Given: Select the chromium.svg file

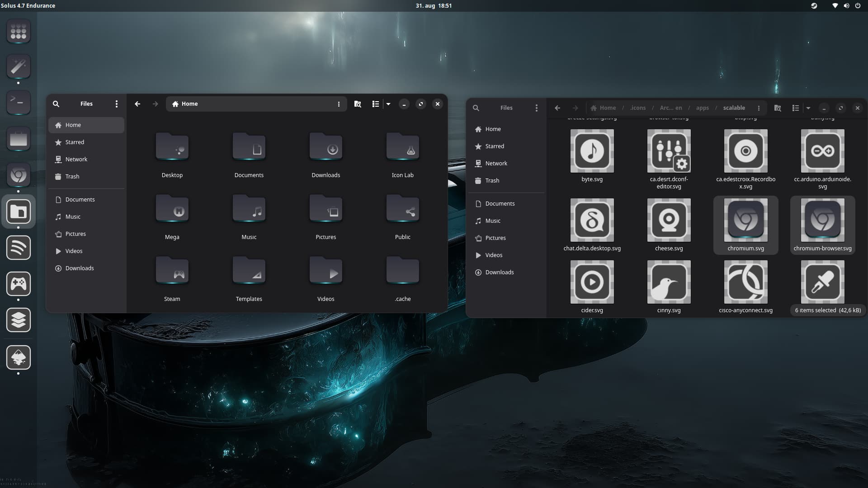Looking at the screenshot, I should point(745,221).
